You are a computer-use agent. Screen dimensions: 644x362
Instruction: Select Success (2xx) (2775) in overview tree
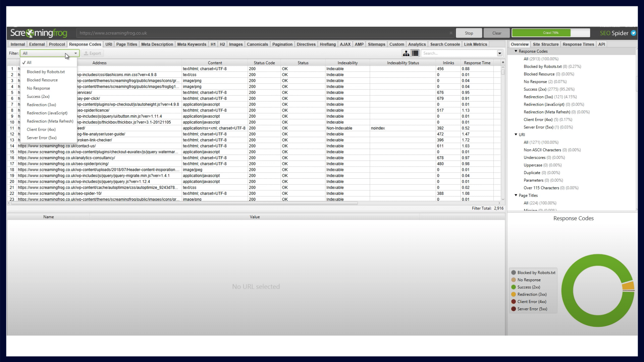[x=549, y=89]
